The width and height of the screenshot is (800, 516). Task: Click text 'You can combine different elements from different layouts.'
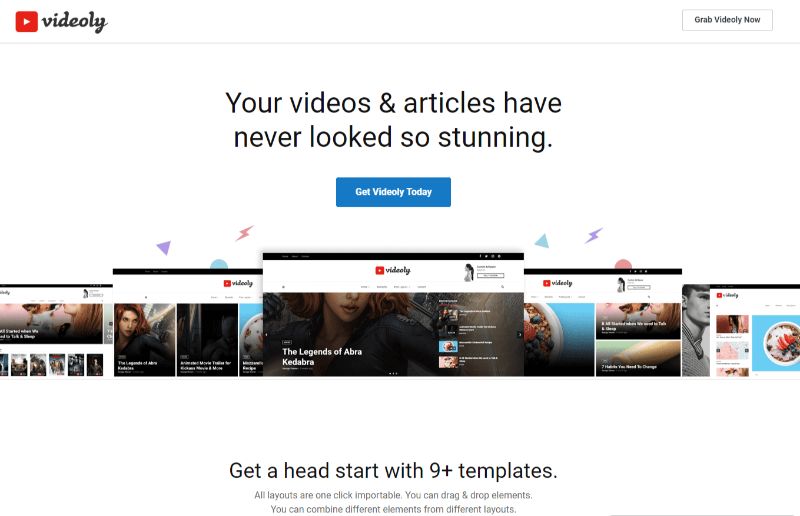(x=393, y=509)
